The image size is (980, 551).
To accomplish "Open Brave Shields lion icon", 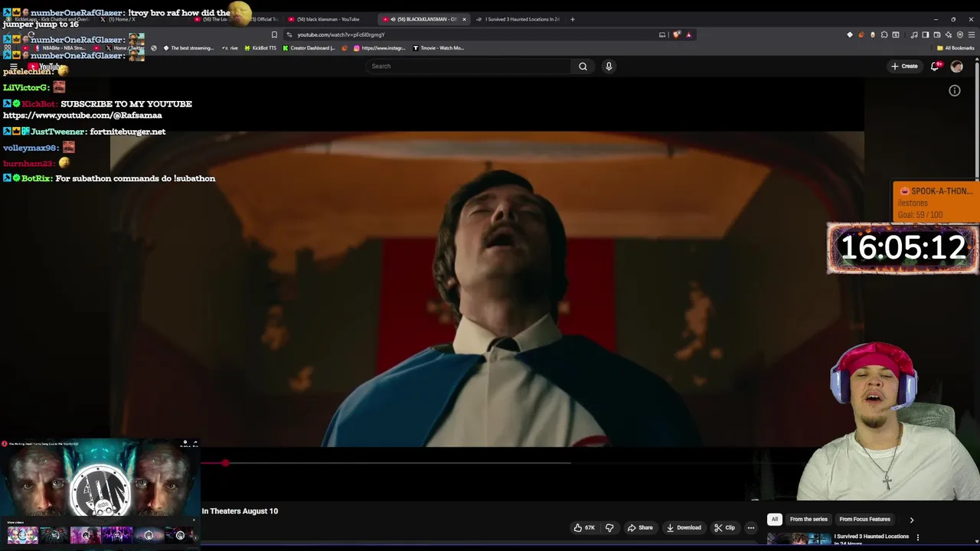I will [676, 34].
